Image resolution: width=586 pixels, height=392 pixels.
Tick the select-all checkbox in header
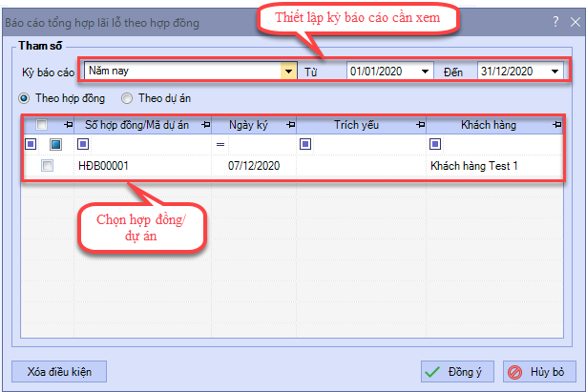point(41,124)
